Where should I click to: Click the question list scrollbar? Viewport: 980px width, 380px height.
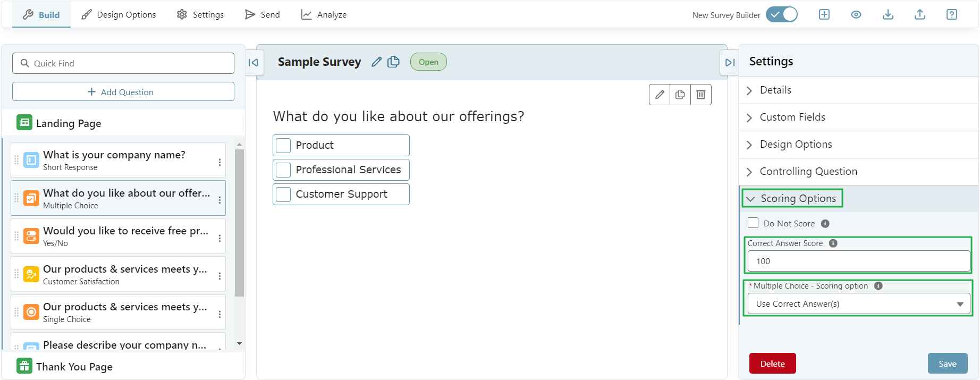coord(239,223)
